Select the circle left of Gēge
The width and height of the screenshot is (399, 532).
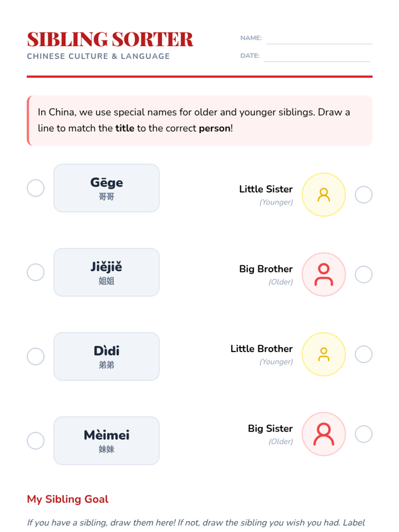click(x=36, y=188)
